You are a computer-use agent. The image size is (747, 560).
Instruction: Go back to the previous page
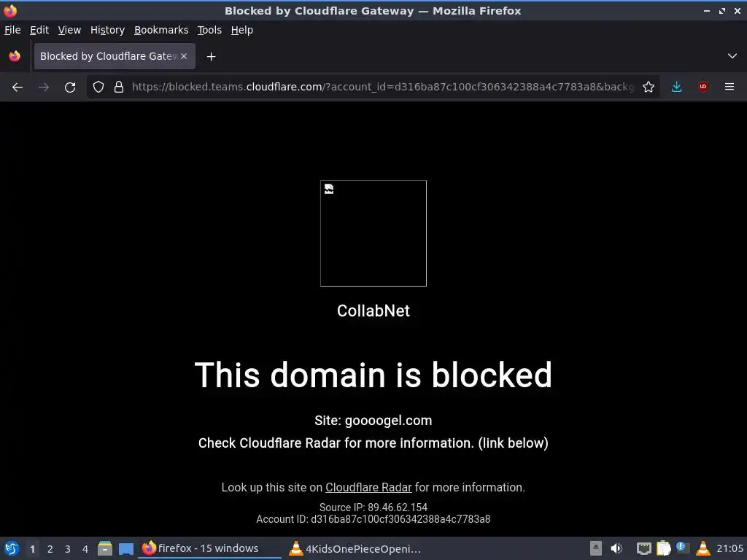coord(18,87)
